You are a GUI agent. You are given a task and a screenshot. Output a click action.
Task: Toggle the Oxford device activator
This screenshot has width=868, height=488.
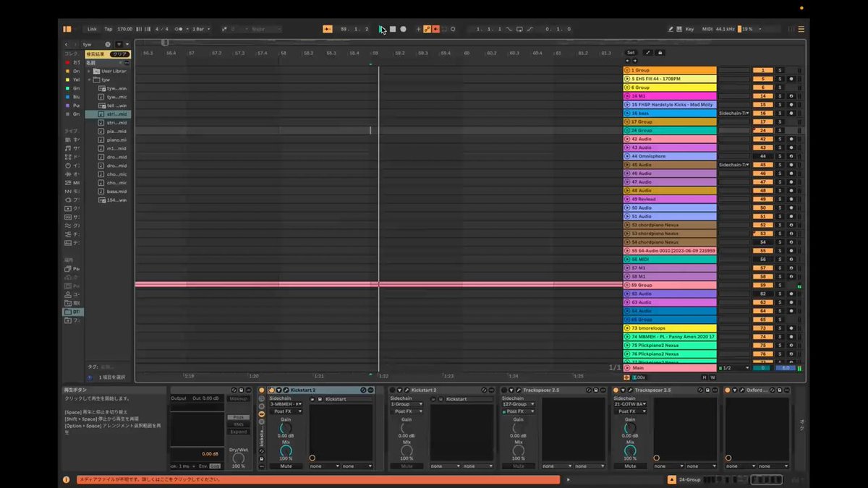[x=728, y=390]
